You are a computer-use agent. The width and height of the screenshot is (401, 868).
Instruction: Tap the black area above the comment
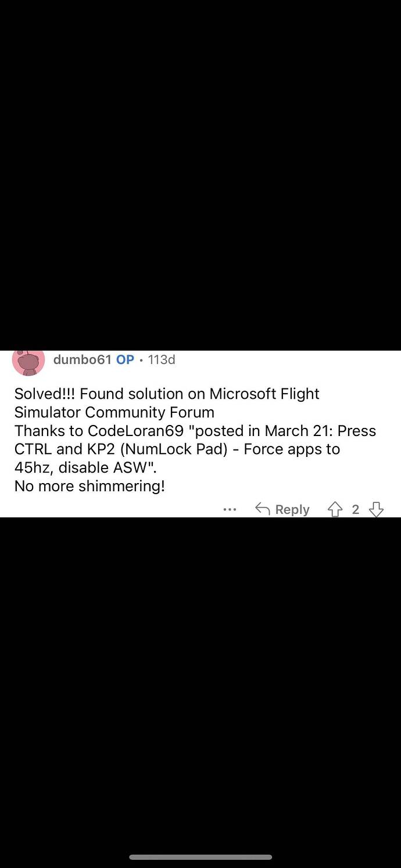tap(201, 174)
